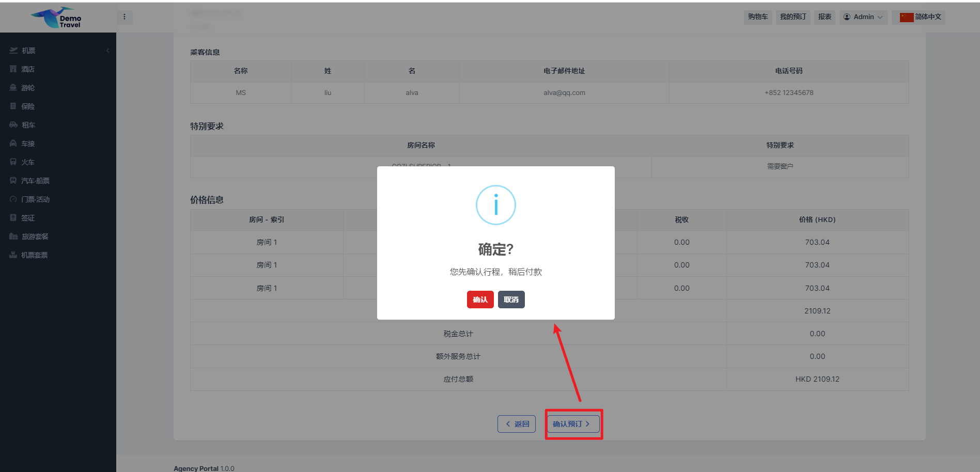Expand the 机票 sidebar chevron
This screenshot has height=472, width=980.
(x=107, y=51)
